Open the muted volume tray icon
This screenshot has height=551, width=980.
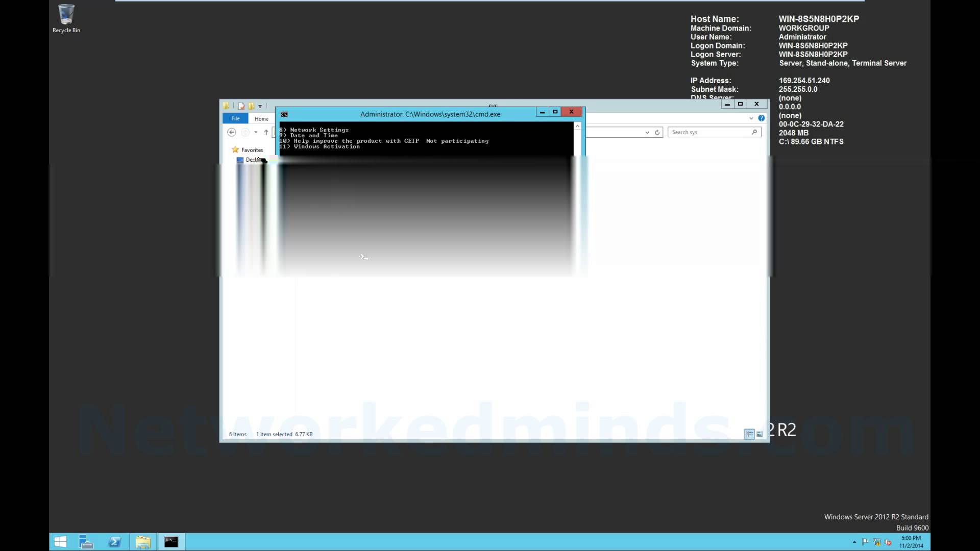click(888, 542)
